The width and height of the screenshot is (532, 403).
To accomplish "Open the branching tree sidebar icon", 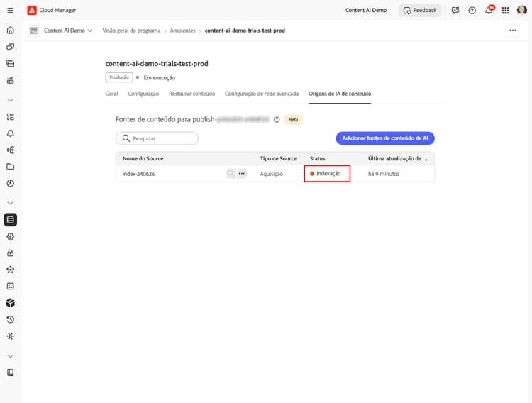I will click(11, 150).
